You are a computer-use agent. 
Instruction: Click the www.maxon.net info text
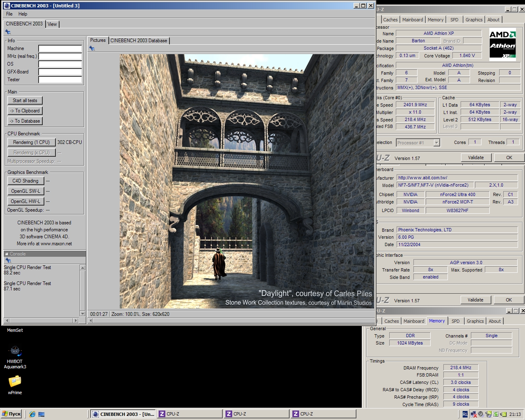(56, 244)
